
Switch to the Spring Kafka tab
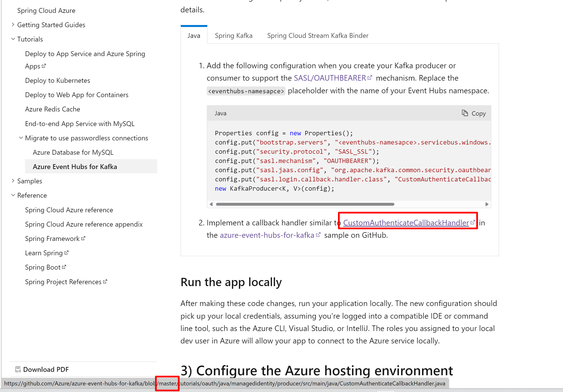tap(234, 35)
